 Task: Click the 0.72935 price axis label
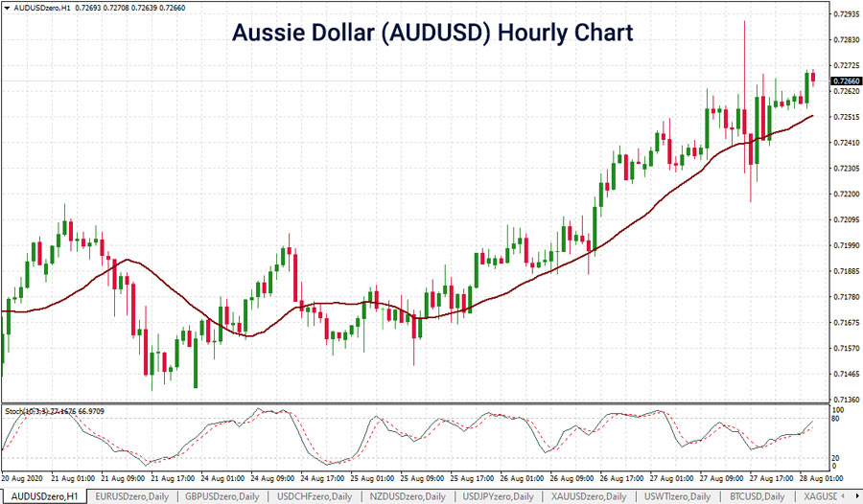tap(847, 14)
